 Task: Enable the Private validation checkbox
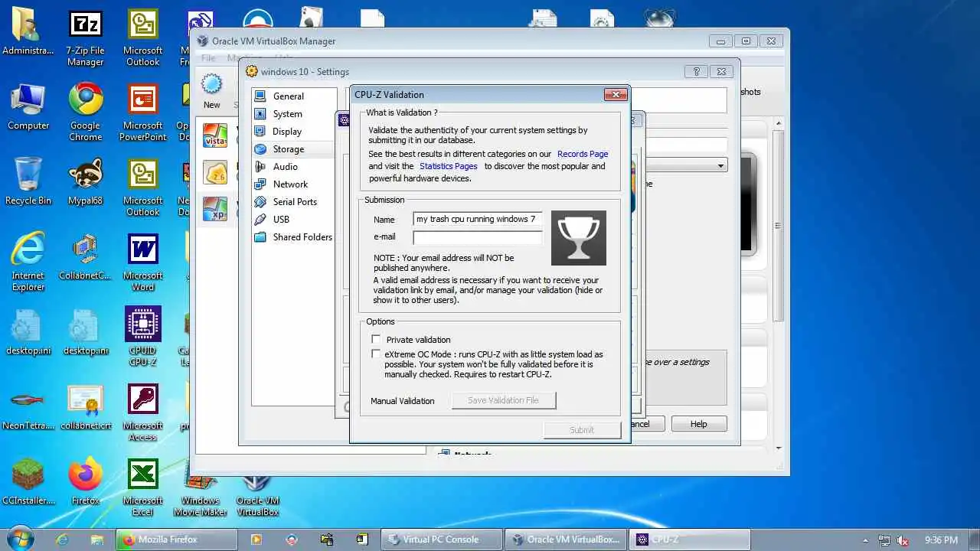[376, 339]
